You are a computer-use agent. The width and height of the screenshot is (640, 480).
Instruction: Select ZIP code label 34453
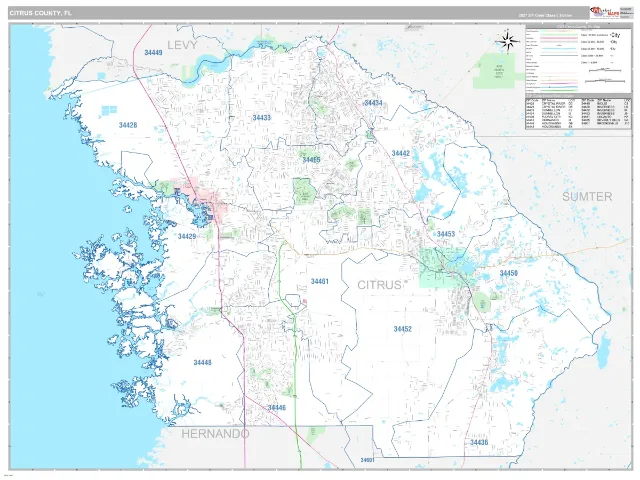coord(446,234)
